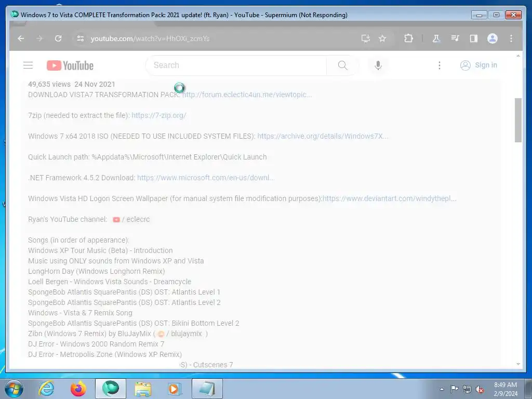Open the archive.org Windows7X link

(x=323, y=136)
